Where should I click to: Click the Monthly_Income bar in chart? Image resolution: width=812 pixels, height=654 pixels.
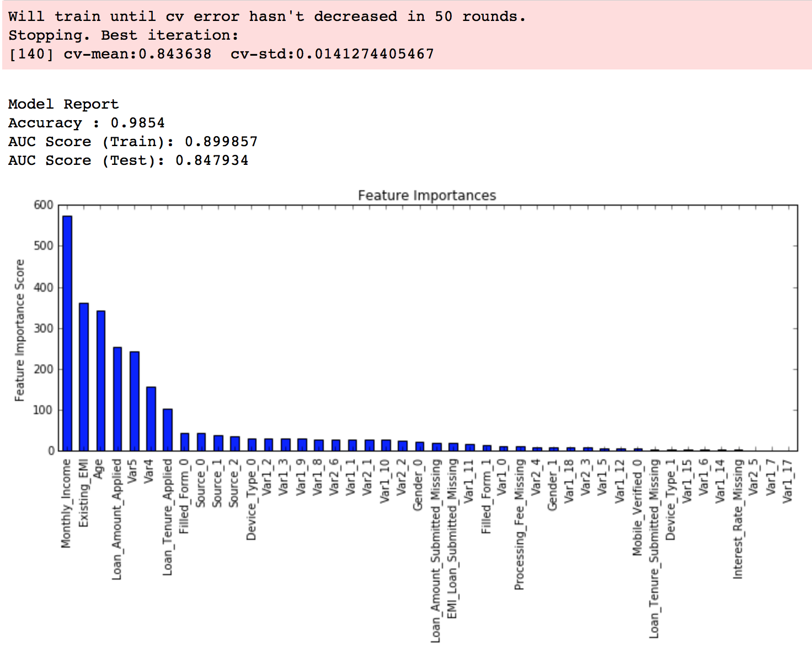67,333
